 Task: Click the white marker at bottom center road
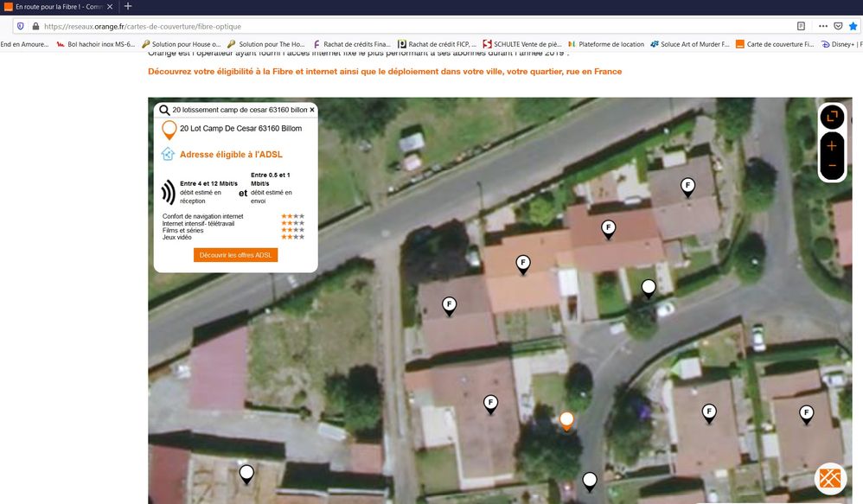click(590, 481)
